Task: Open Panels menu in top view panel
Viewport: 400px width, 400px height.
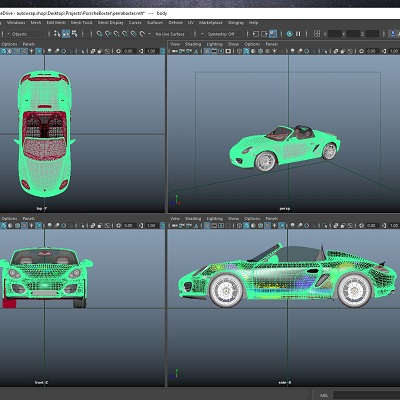Action: click(x=29, y=44)
